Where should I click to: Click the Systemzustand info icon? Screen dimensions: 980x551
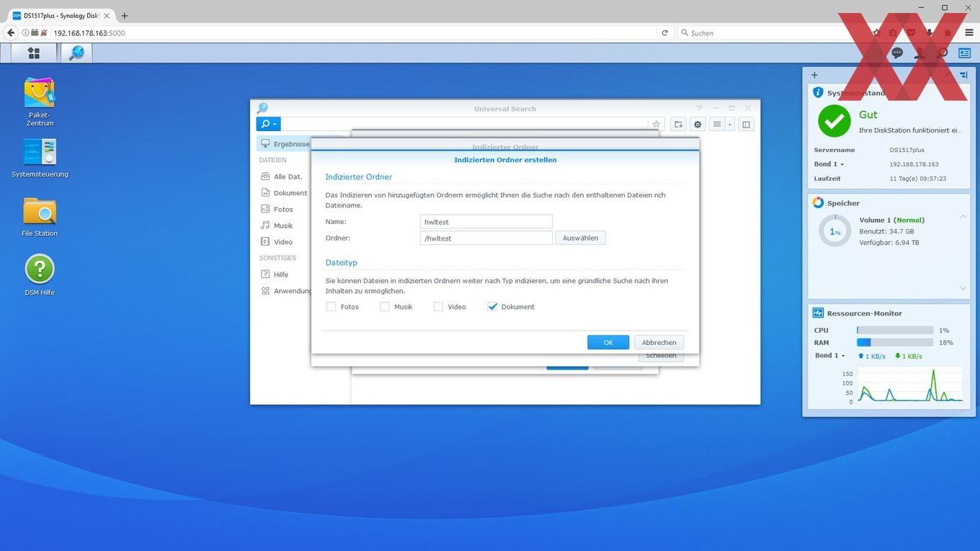coord(818,92)
